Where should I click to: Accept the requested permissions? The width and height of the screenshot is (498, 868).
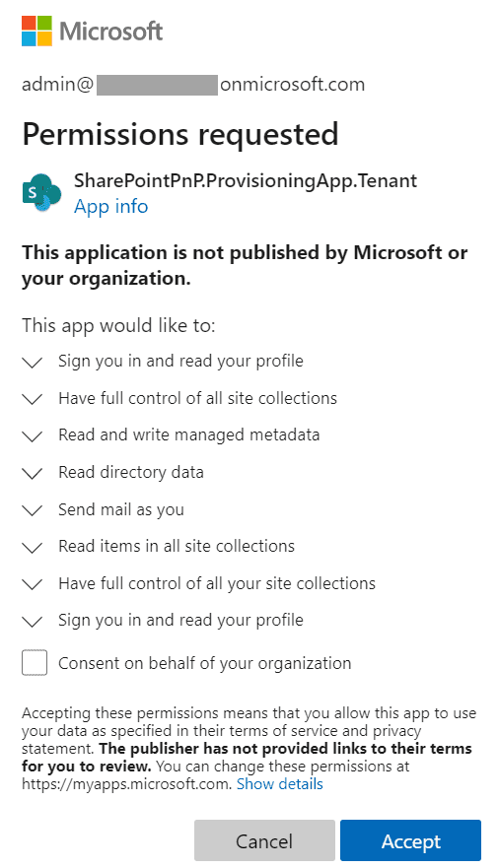410,840
